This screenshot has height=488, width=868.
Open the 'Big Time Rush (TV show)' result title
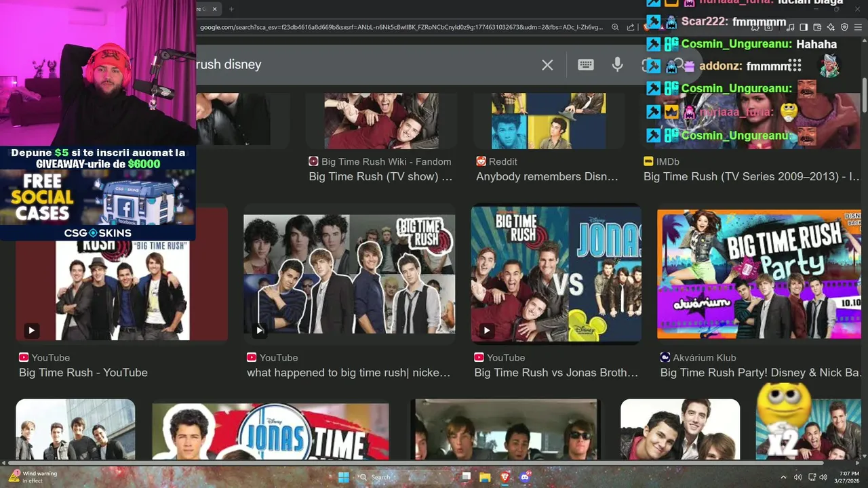[380, 176]
